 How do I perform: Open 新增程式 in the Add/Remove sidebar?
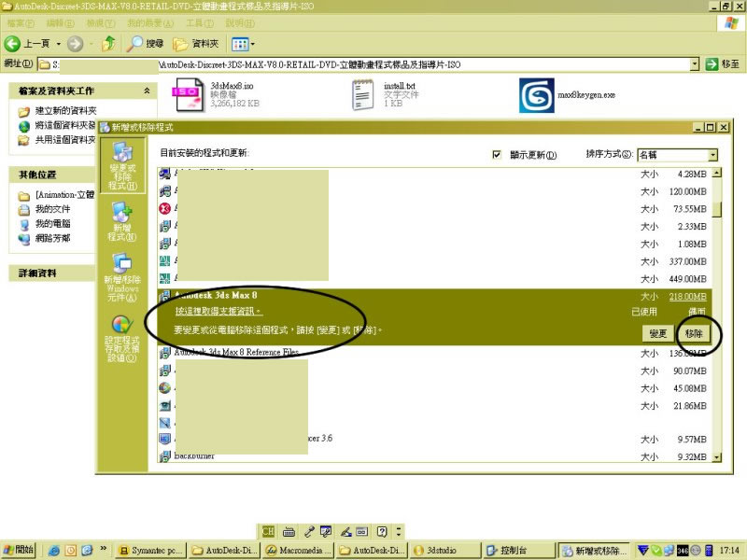point(122,222)
